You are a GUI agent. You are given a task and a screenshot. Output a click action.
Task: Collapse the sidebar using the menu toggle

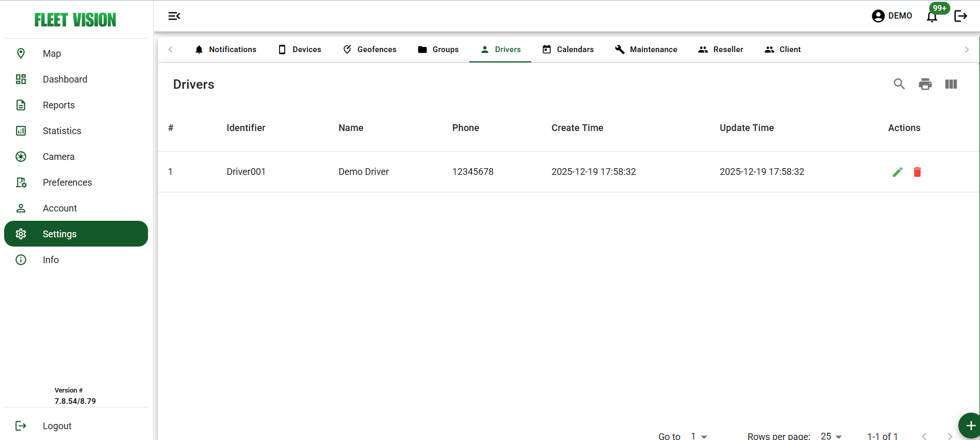coord(174,16)
